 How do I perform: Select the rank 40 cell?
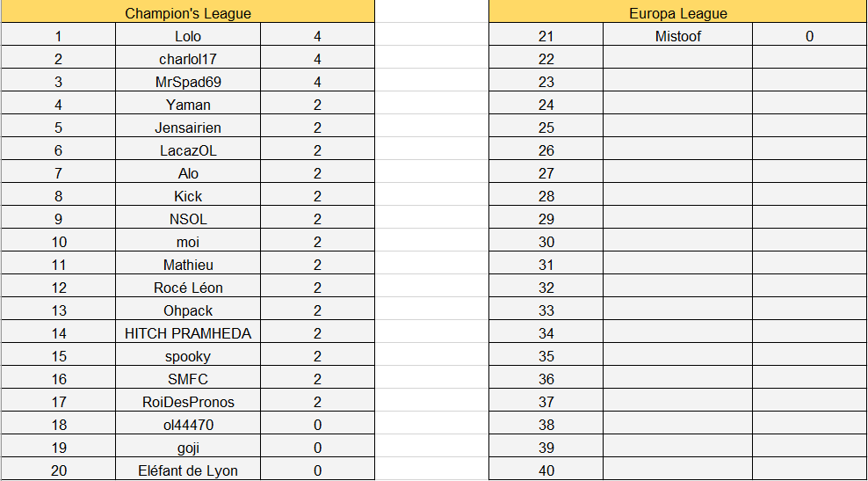tap(546, 470)
